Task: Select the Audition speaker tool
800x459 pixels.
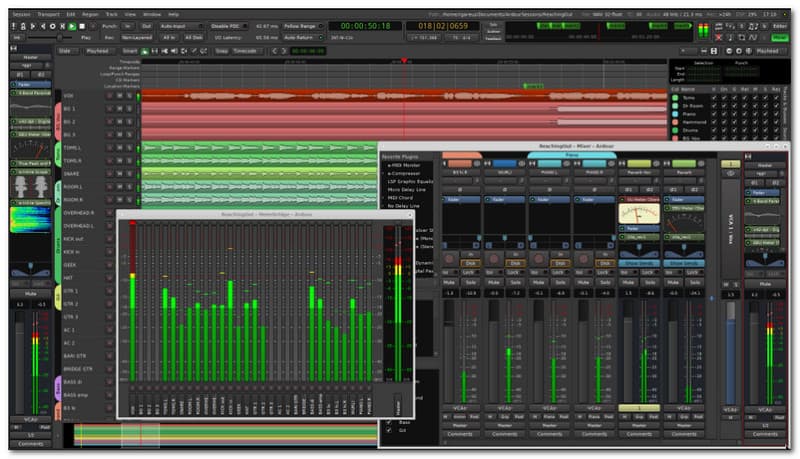Action: click(x=174, y=51)
